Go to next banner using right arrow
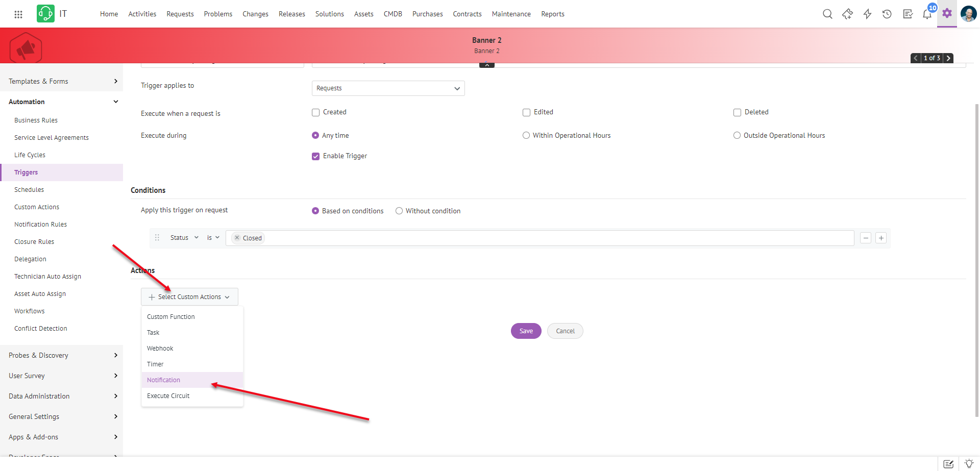Image resolution: width=980 pixels, height=471 pixels. 948,58
